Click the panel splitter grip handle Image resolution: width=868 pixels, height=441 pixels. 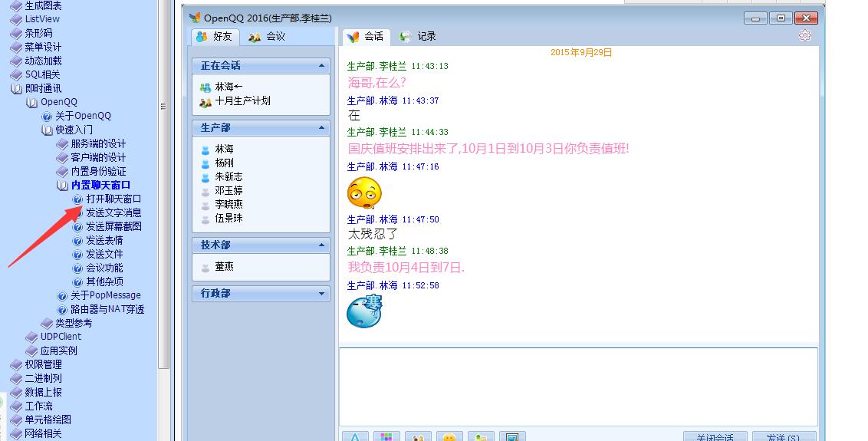point(163,107)
